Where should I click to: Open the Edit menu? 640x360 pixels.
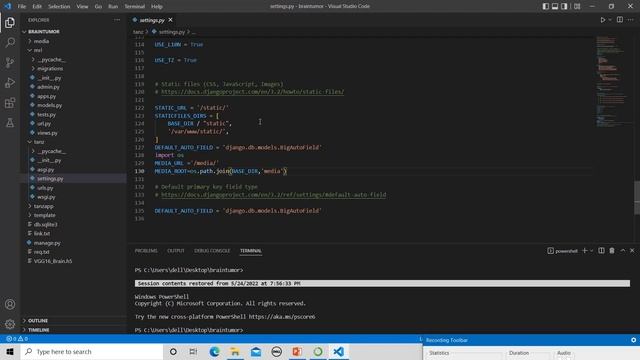37,7
